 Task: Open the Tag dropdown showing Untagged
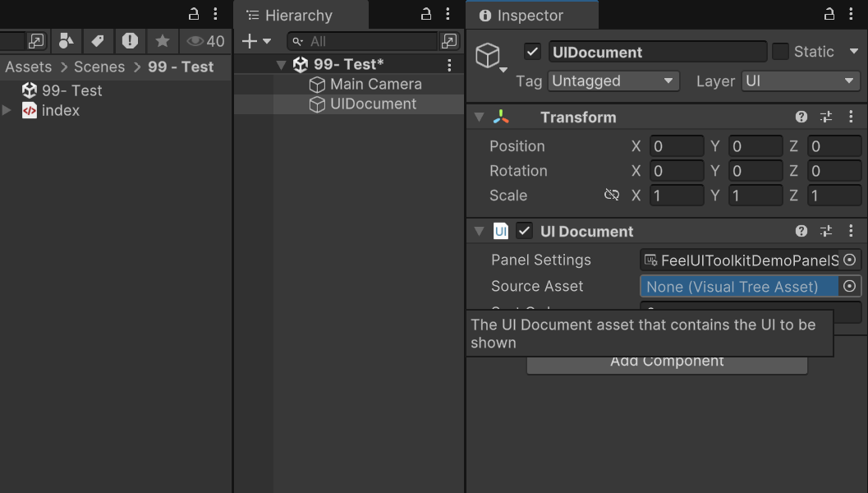click(613, 81)
